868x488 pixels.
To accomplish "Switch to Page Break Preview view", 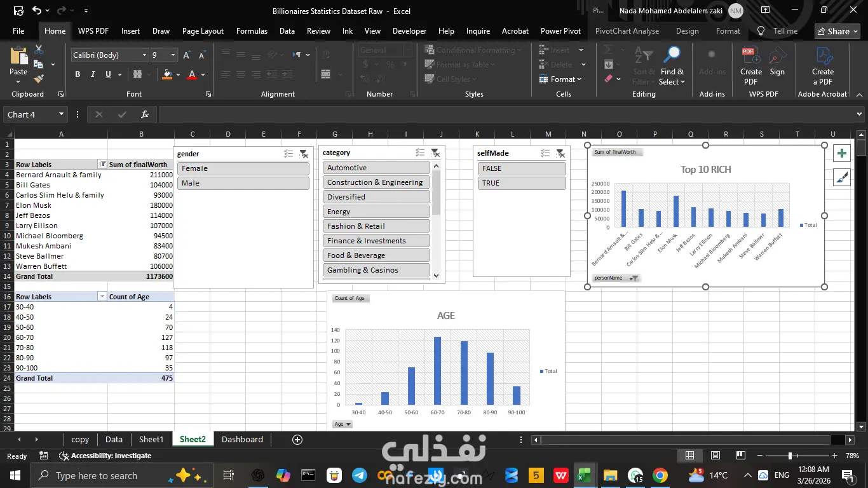I will coord(740,456).
